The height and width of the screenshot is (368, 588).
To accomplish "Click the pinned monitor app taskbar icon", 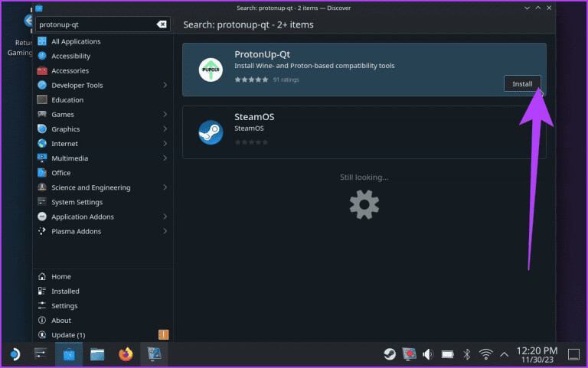I will pyautogui.click(x=154, y=354).
